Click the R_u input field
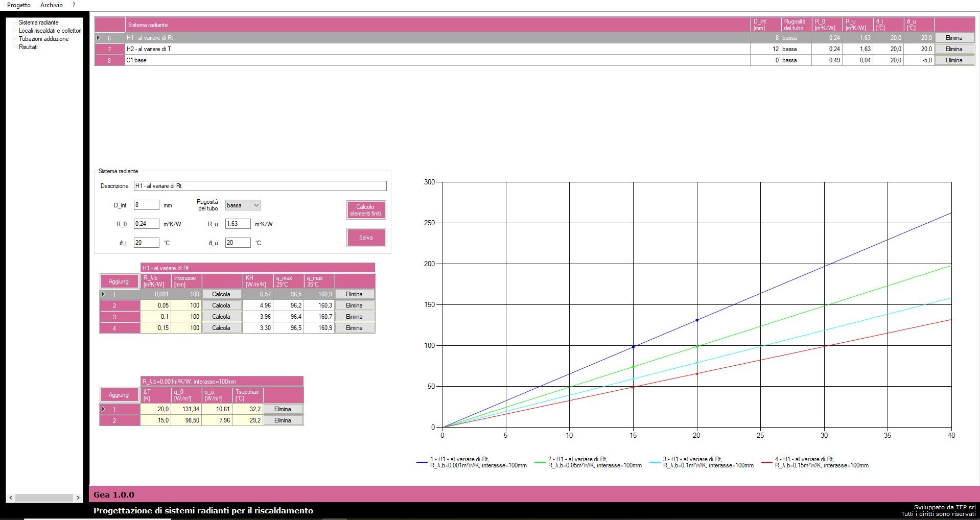The image size is (980, 520). [x=238, y=224]
